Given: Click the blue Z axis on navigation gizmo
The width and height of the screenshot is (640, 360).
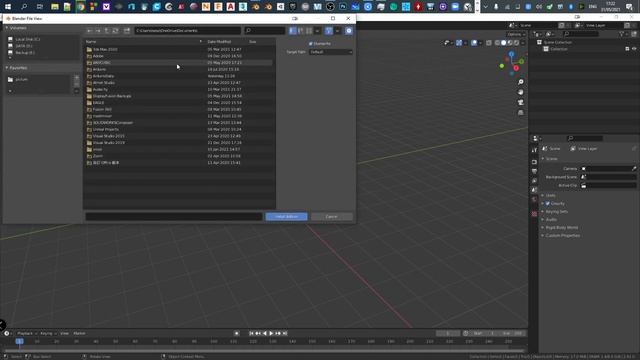Looking at the screenshot, I should [x=511, y=54].
